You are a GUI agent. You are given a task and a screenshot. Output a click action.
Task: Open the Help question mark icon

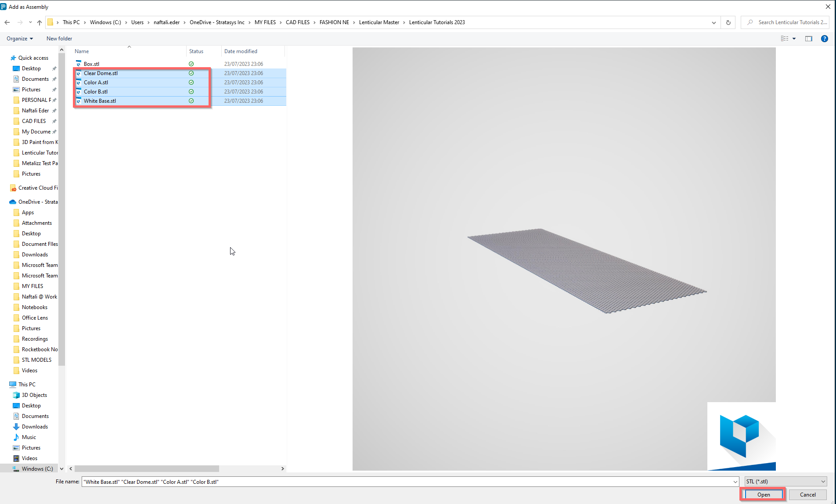[x=824, y=39]
